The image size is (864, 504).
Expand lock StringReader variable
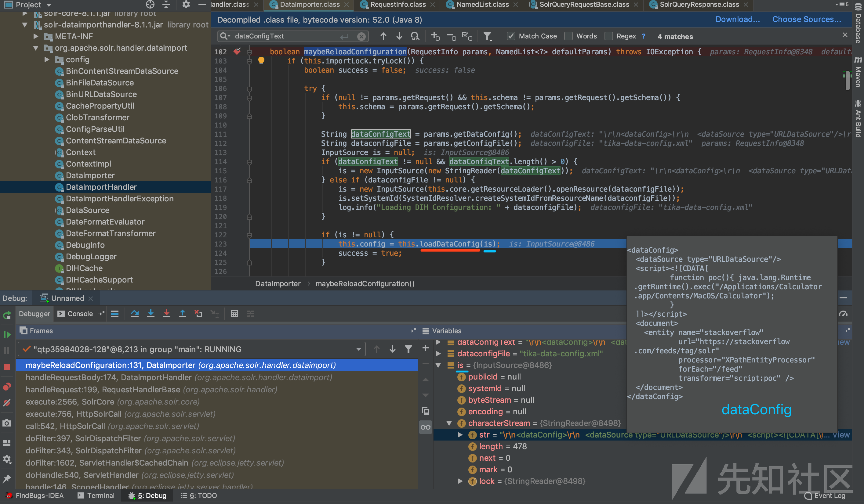click(x=460, y=481)
